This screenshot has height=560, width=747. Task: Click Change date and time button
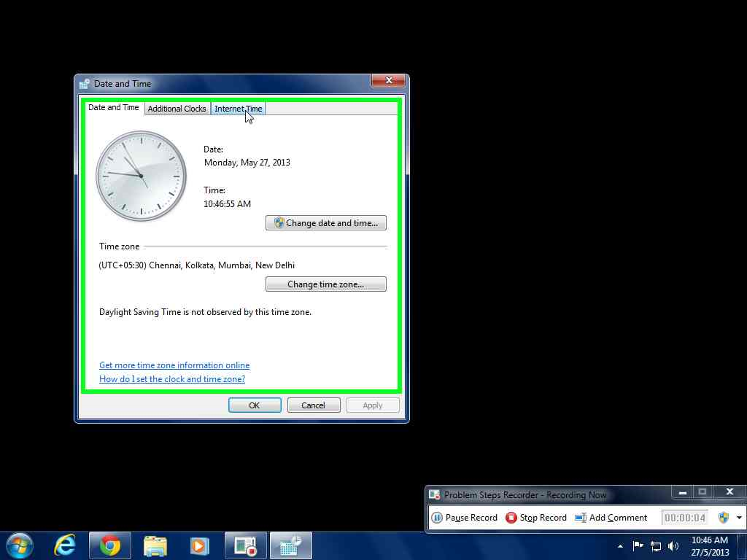[x=325, y=222]
